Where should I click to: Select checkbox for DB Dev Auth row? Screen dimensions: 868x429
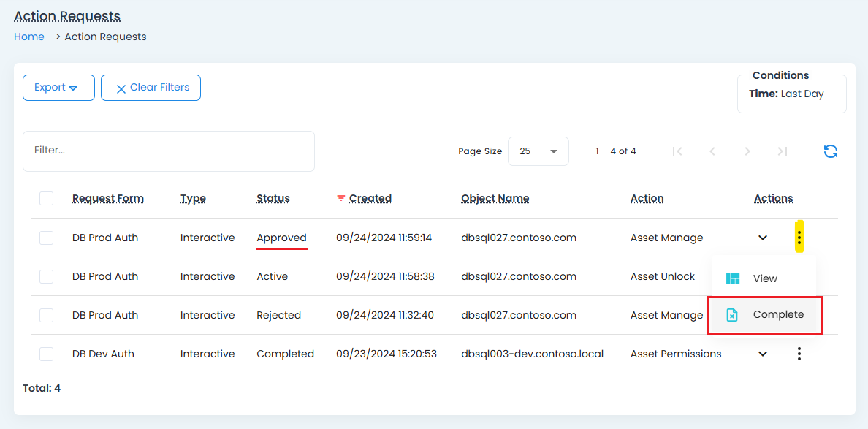point(47,354)
